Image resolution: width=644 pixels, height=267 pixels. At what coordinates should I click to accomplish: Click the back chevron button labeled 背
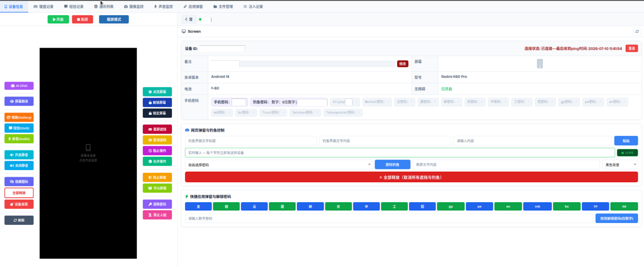pyautogui.click(x=188, y=19)
